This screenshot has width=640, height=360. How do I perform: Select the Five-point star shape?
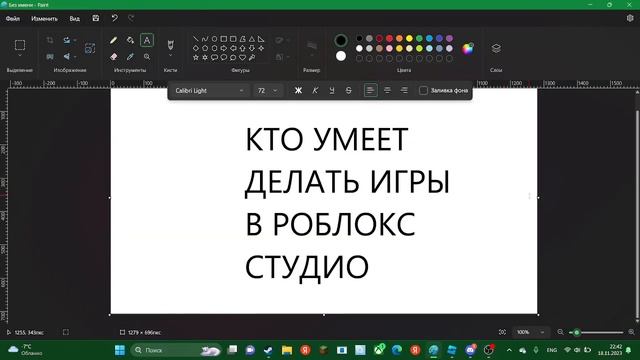[x=196, y=58]
